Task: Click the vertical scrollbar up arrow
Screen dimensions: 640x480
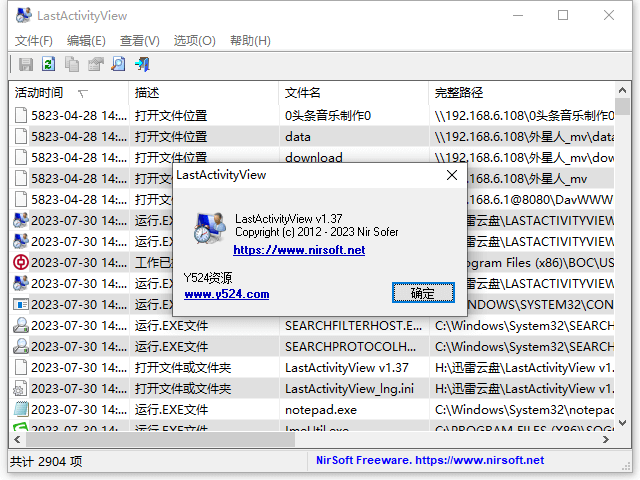Action: [622, 90]
